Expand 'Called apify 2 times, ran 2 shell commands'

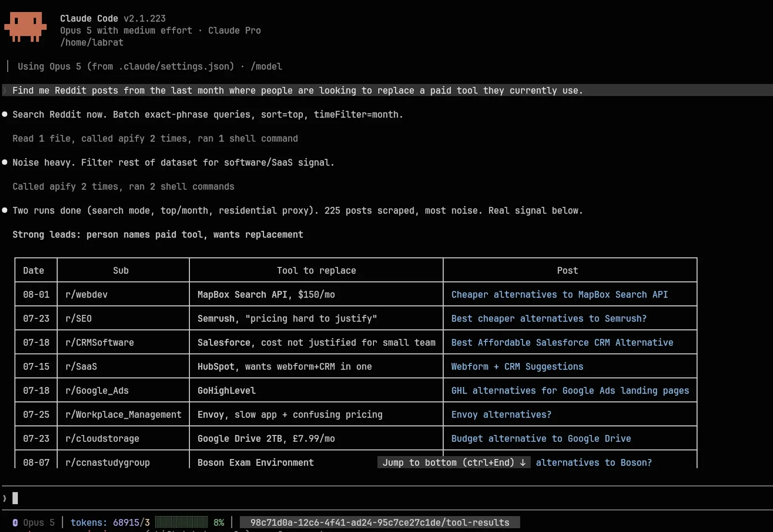(x=123, y=186)
